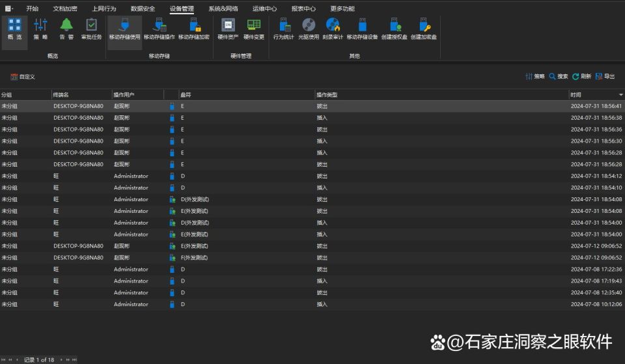Viewport: 625px width, 364px height.
Task: Click the USB drive icon in the 17:22:36 row
Action: [172, 269]
